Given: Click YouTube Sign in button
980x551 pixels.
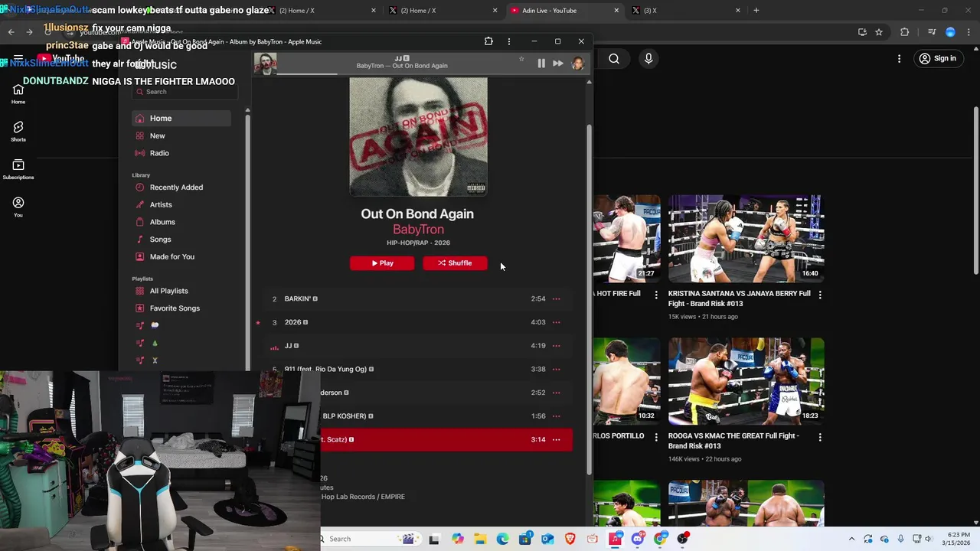Looking at the screenshot, I should (938, 59).
